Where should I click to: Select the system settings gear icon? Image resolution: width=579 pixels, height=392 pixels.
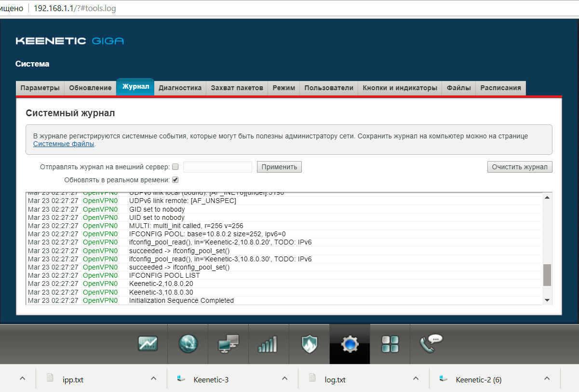(x=350, y=344)
